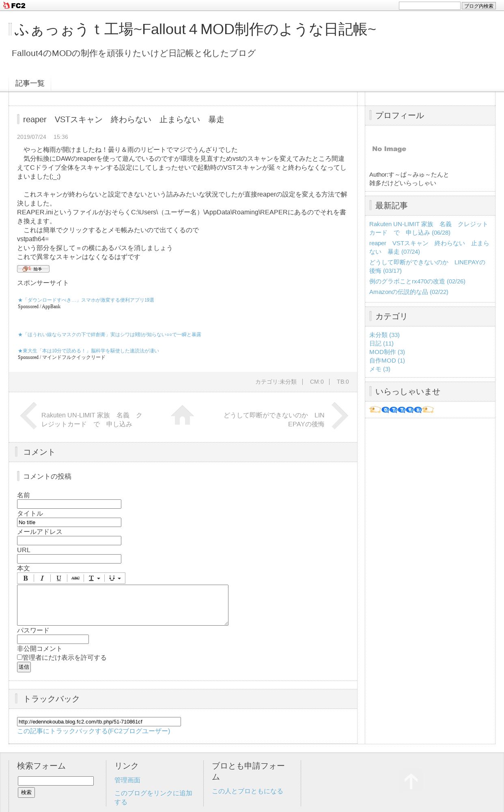Viewport: 504px width, 812px height.
Task: Click この記事にトラックバックする link
Action: 93,731
